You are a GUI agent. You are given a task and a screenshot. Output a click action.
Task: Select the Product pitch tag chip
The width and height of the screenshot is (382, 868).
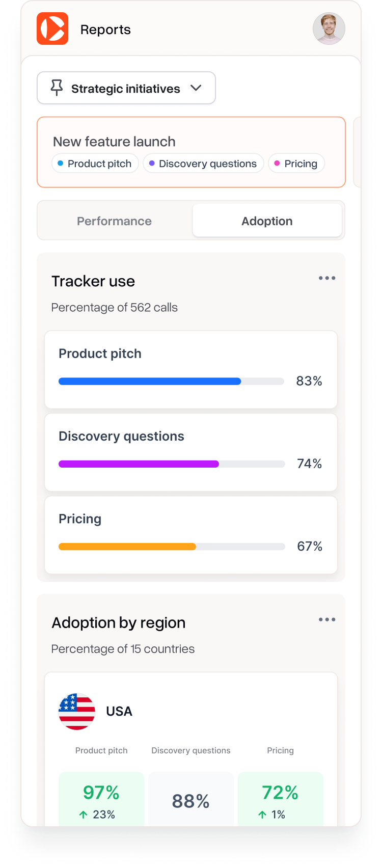[95, 164]
